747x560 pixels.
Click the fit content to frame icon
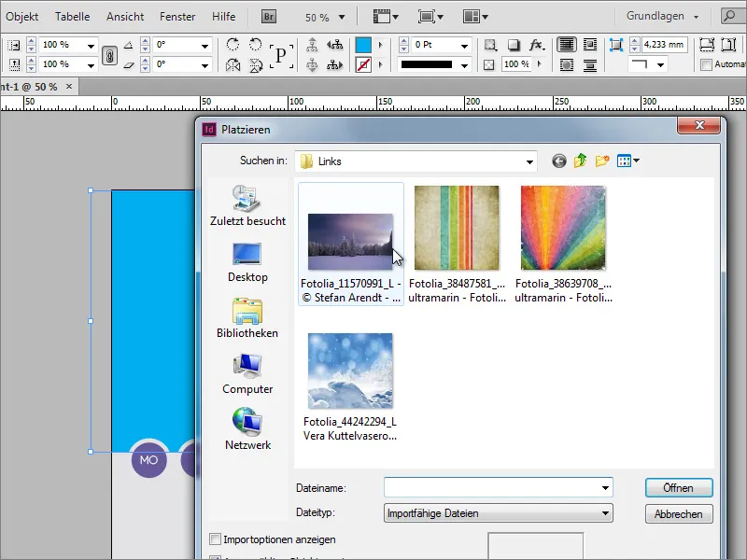pos(707,45)
